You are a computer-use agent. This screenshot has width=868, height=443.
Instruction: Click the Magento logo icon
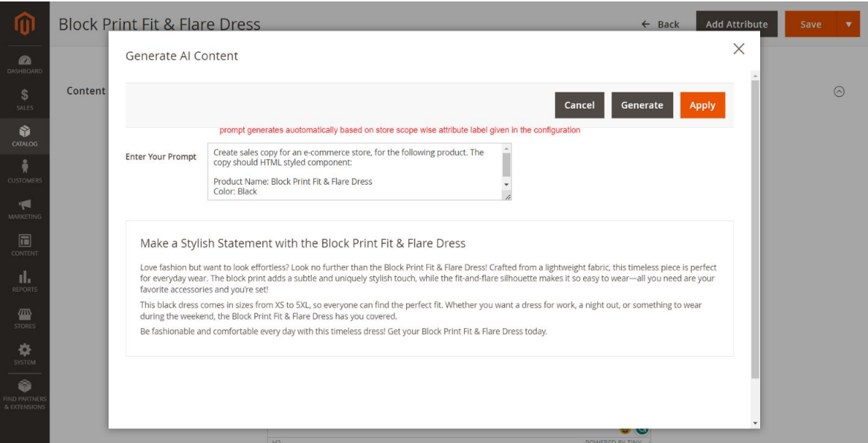point(25,24)
